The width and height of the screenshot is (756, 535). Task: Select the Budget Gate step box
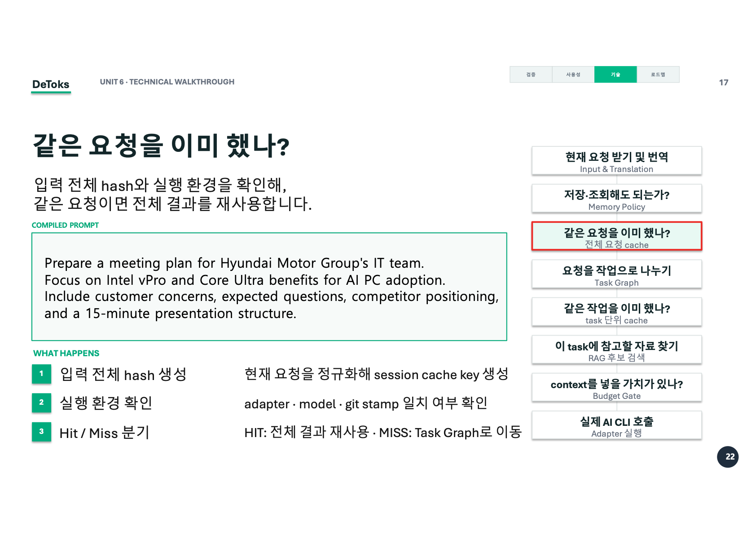(616, 388)
